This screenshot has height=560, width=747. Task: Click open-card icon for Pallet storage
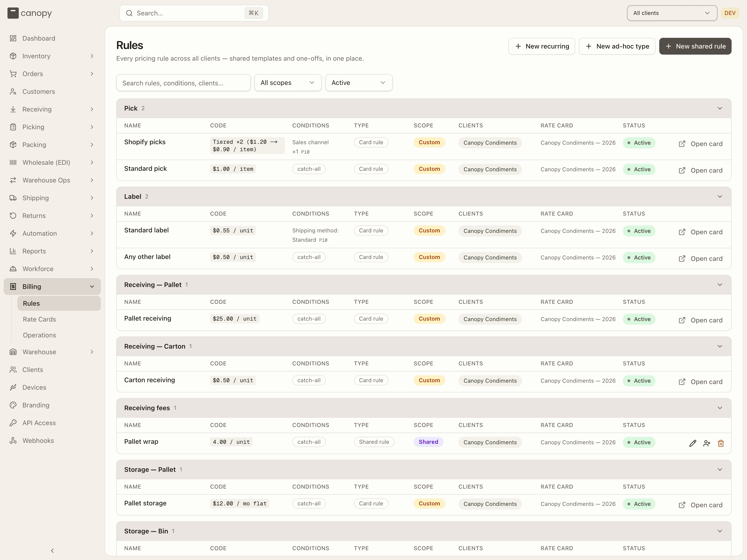[x=682, y=505]
